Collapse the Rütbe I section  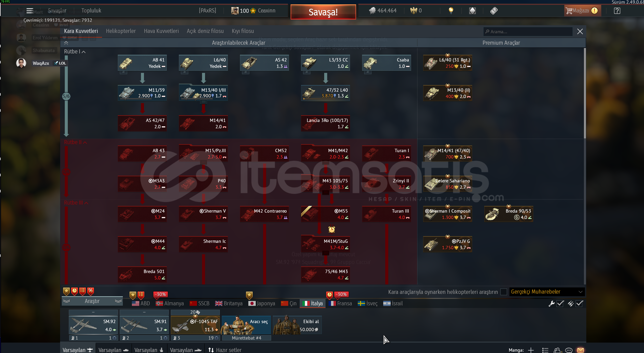coord(75,52)
